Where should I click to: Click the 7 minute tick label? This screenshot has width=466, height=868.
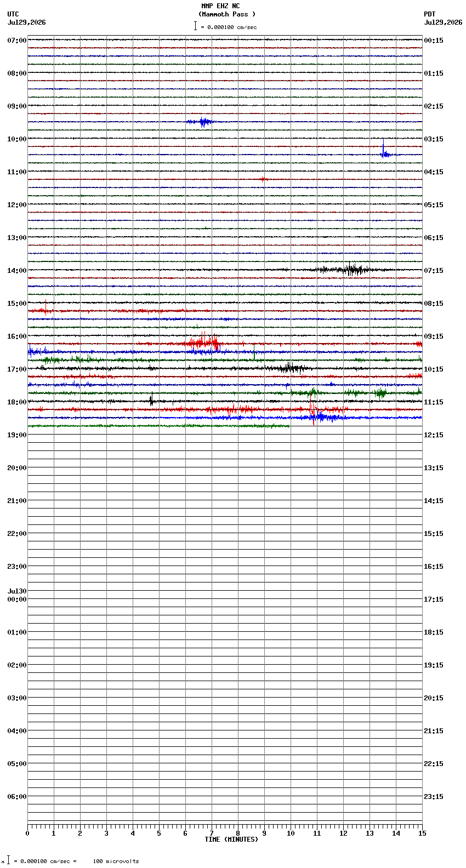212,833
